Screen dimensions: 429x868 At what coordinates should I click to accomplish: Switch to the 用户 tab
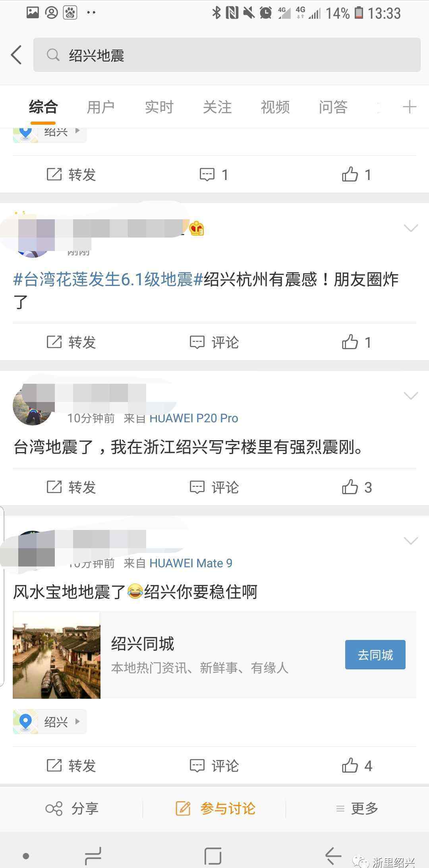101,107
